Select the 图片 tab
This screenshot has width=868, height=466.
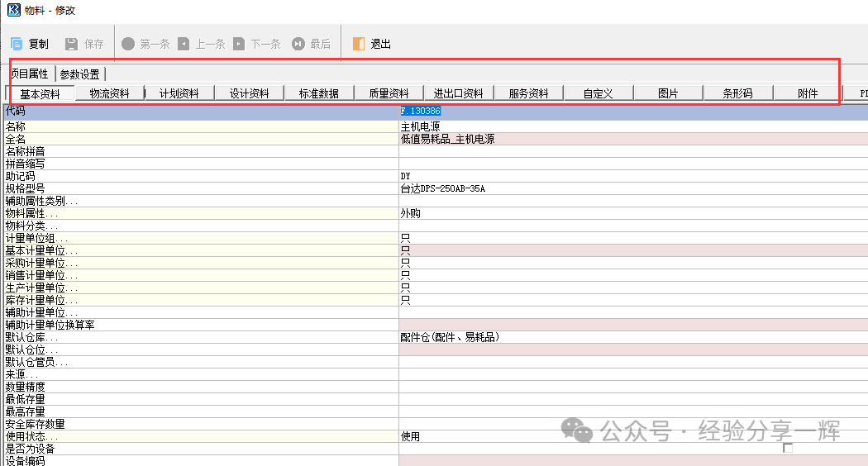pos(668,93)
